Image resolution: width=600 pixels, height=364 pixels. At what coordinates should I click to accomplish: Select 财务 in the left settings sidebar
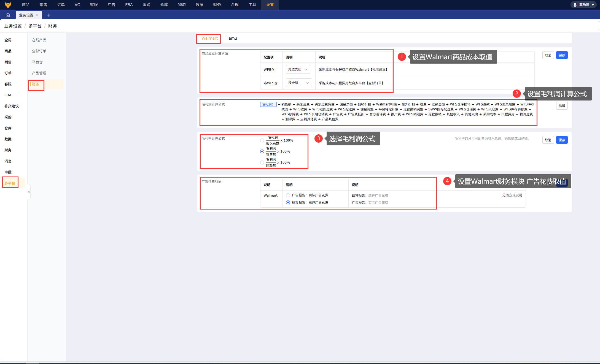tap(8, 150)
